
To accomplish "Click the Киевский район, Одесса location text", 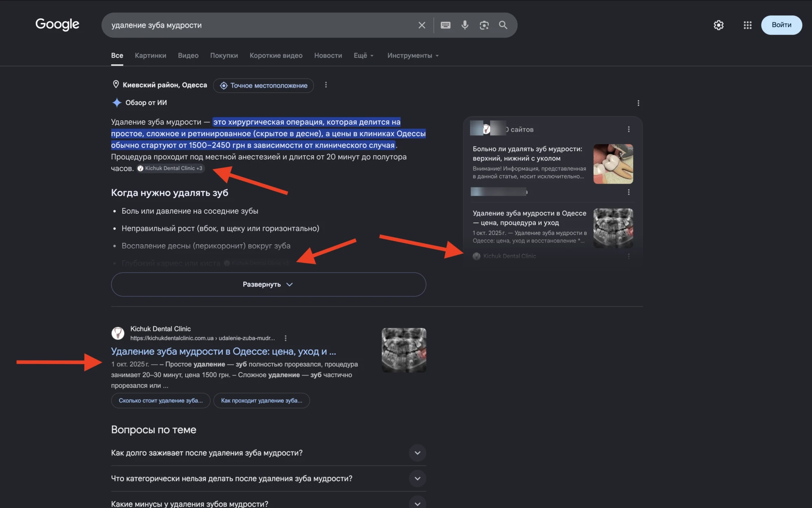I will pos(165,85).
